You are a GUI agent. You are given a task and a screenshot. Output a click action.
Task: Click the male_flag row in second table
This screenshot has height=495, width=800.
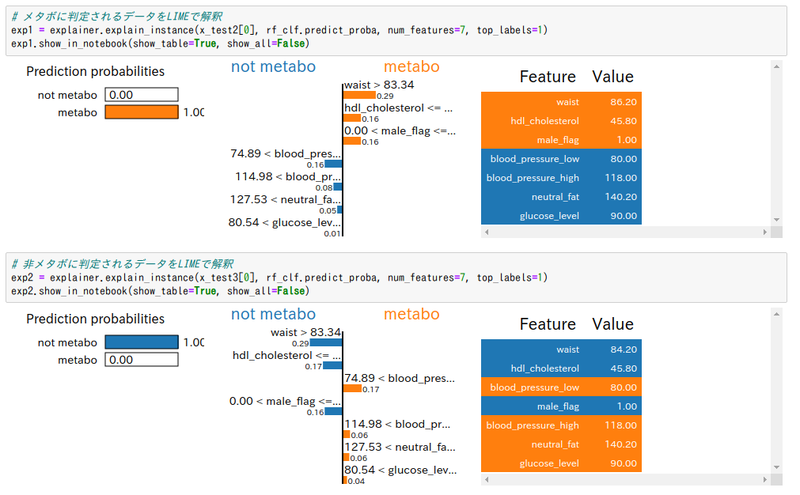[561, 406]
